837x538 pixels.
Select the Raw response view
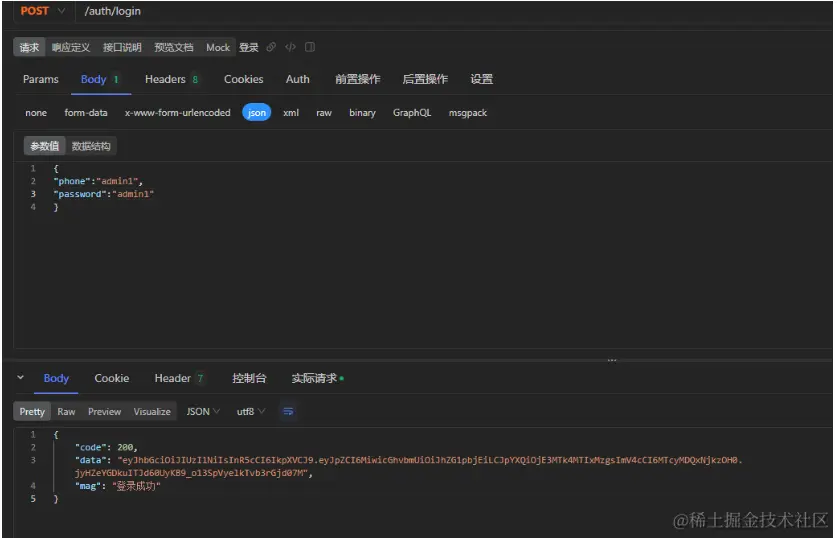coord(66,412)
